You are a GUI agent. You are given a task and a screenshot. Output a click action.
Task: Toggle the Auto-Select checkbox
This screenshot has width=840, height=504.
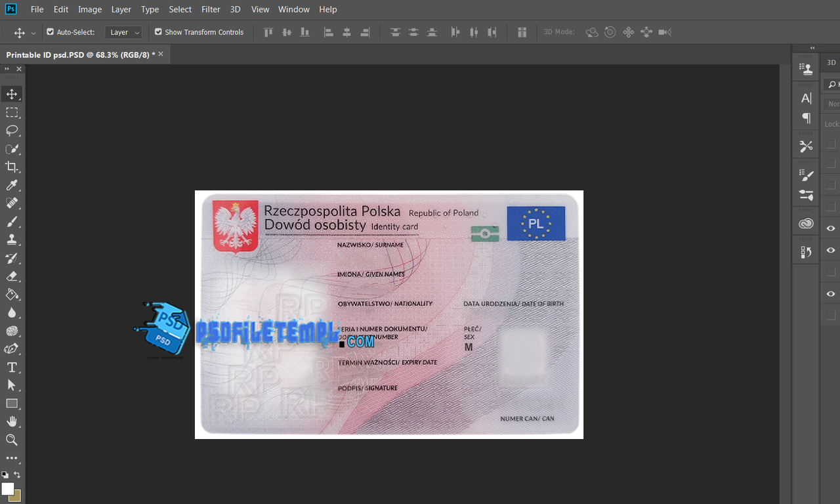[x=51, y=31]
